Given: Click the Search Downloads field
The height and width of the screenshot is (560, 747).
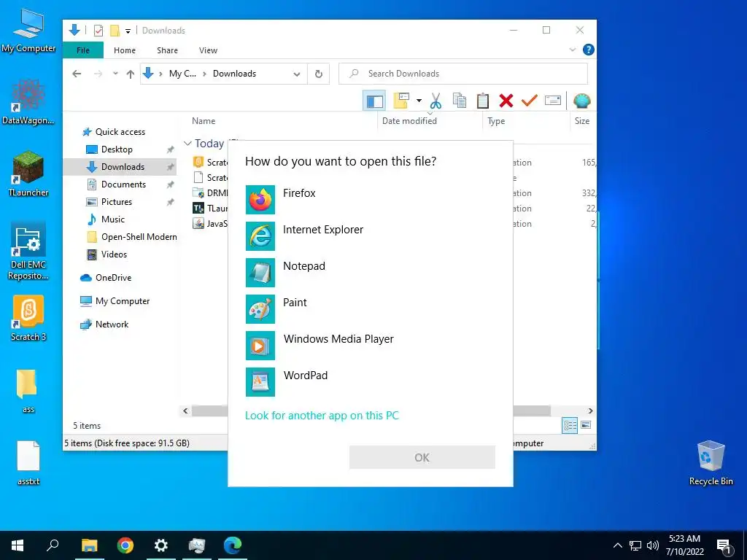Looking at the screenshot, I should tap(463, 74).
